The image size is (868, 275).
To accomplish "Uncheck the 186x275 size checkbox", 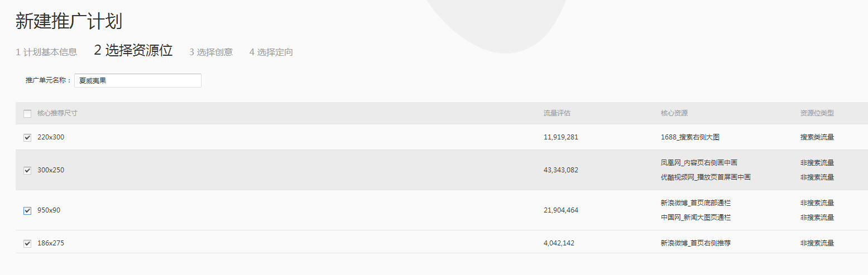I will click(x=27, y=243).
